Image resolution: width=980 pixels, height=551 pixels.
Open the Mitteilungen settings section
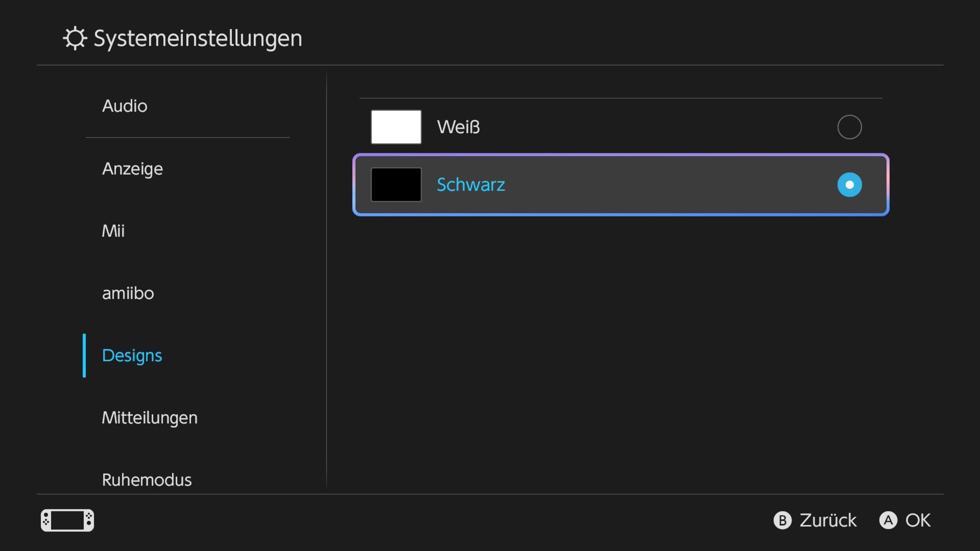150,418
